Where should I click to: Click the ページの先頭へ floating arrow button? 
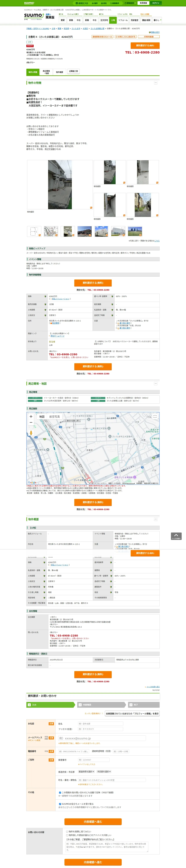tap(176, 536)
